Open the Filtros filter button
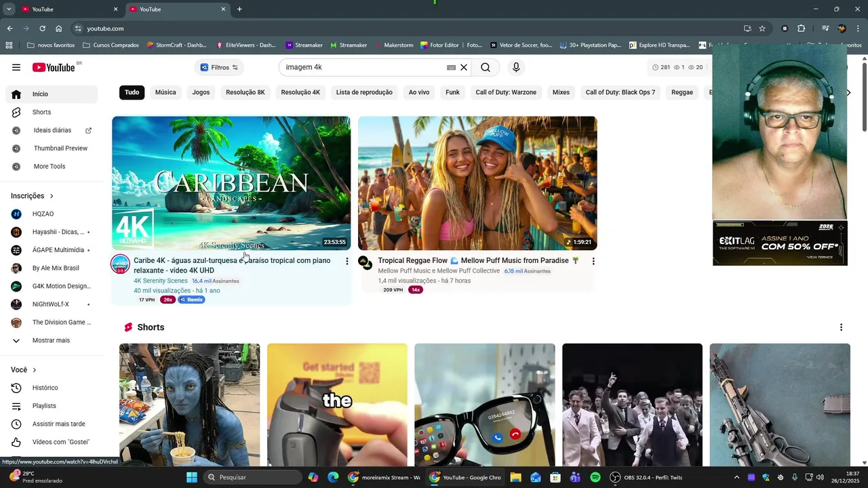This screenshot has width=868, height=488. [219, 67]
